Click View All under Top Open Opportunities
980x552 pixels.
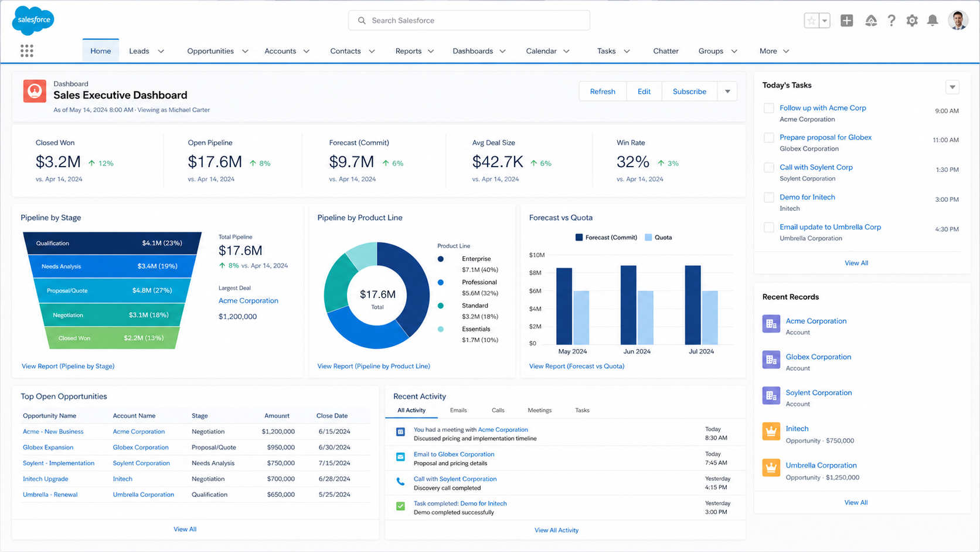tap(185, 529)
